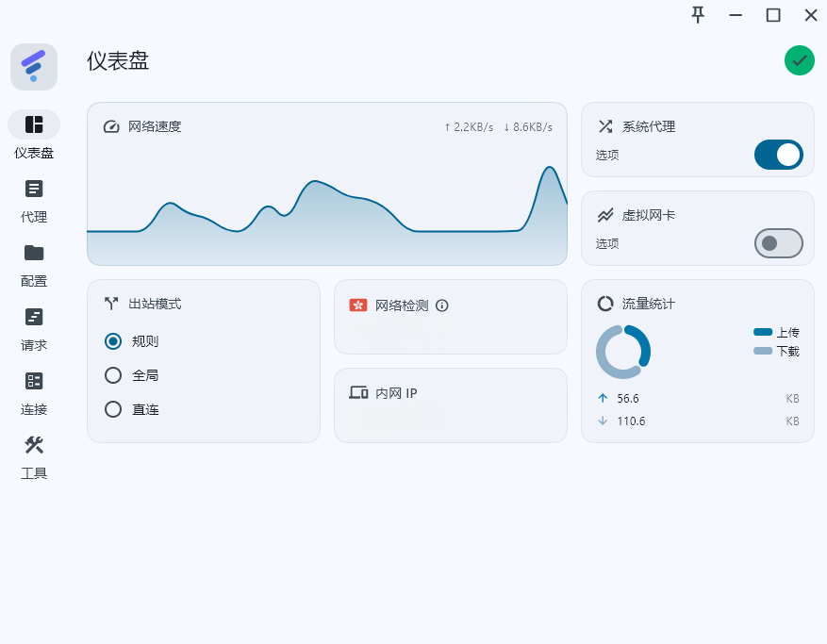The width and height of the screenshot is (827, 644).
Task: Click the traffic donut chart
Action: click(623, 352)
